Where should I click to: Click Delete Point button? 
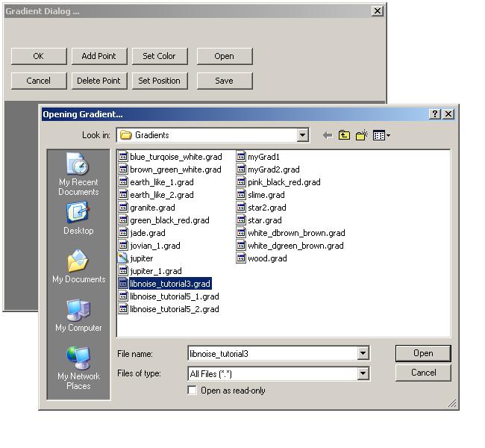pyautogui.click(x=99, y=81)
